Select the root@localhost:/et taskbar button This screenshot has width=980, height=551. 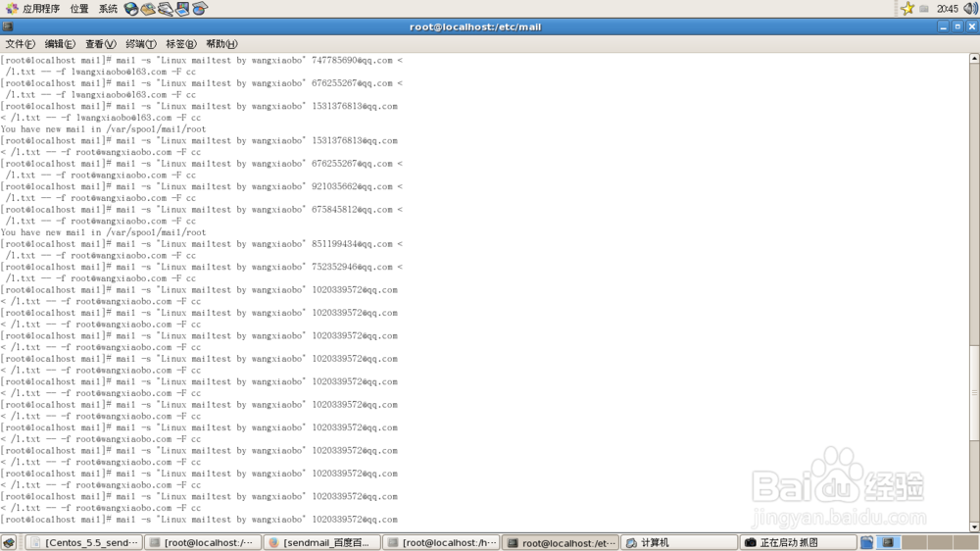point(561,542)
